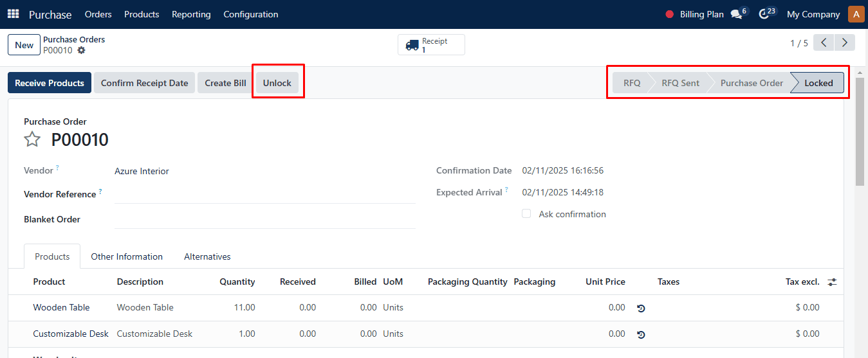
Task: Click the red Billing Plan status dot
Action: tap(669, 14)
